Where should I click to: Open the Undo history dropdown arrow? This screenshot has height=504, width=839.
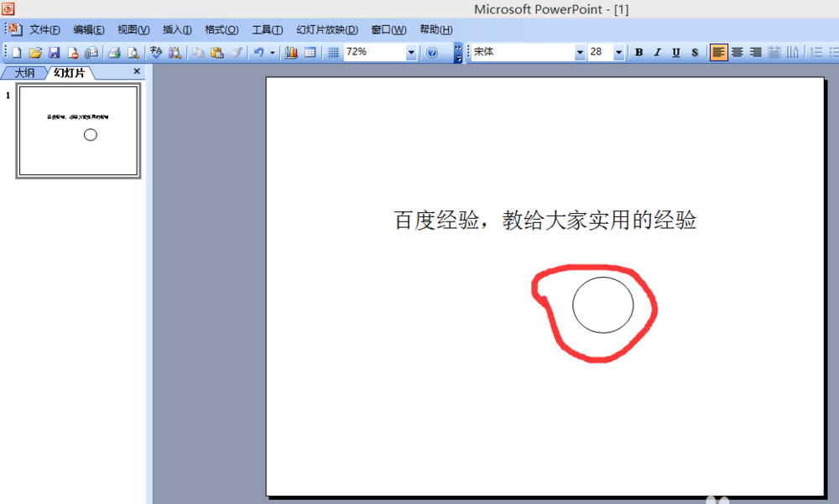(x=273, y=53)
